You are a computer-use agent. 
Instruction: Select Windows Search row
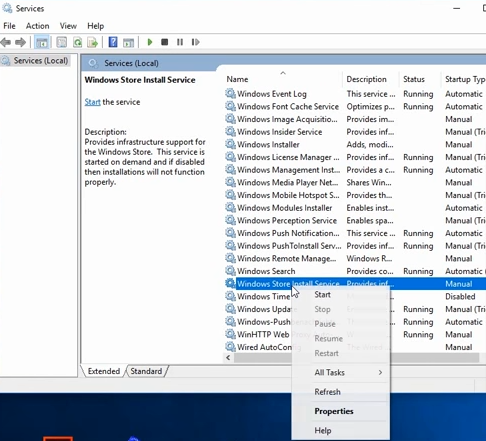point(355,271)
